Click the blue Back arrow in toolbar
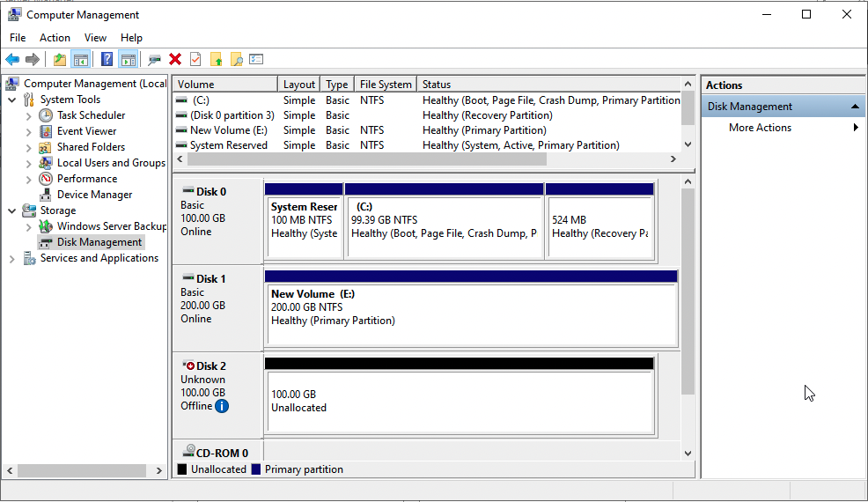The height and width of the screenshot is (502, 868). point(12,59)
